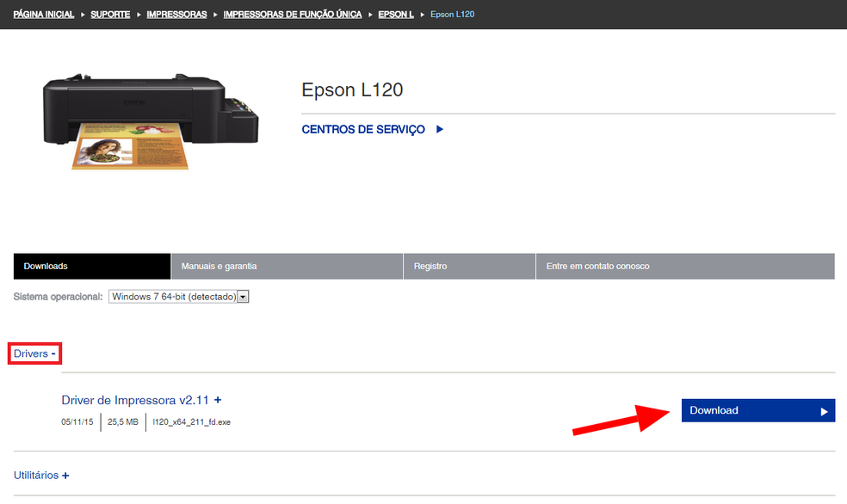Click the file size 25,5 MB
The image size is (847, 504).
[x=122, y=422]
